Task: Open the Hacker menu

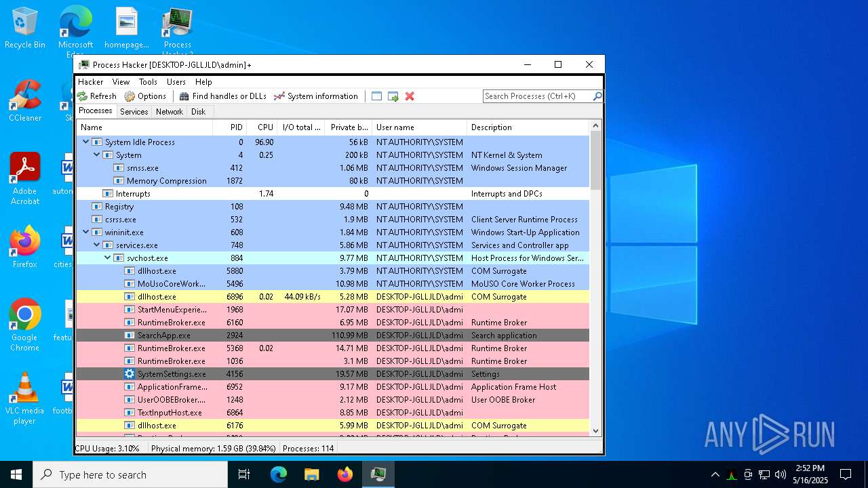Action: point(91,82)
